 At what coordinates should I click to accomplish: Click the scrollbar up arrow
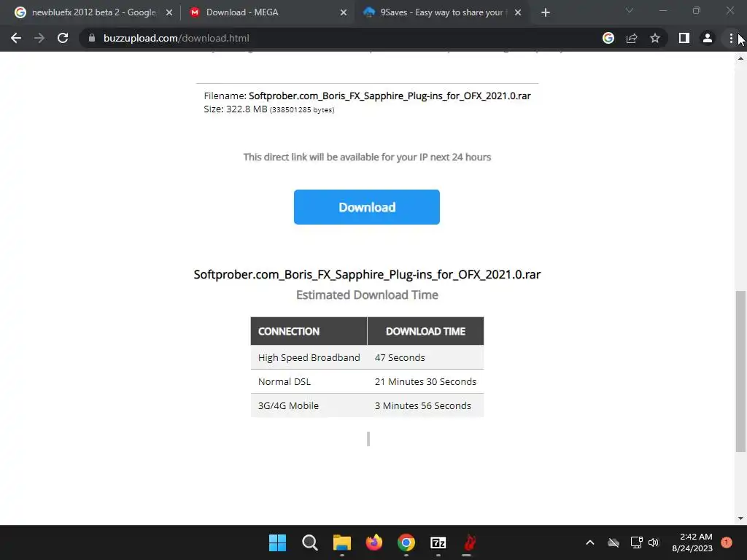[740, 58]
